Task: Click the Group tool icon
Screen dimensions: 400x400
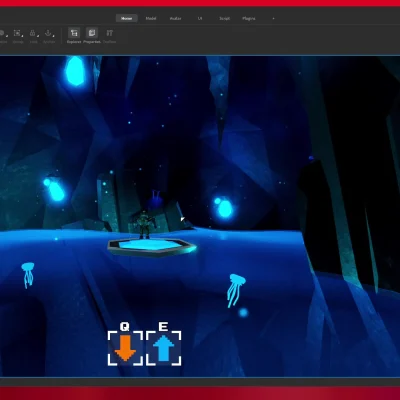Action: (x=17, y=33)
